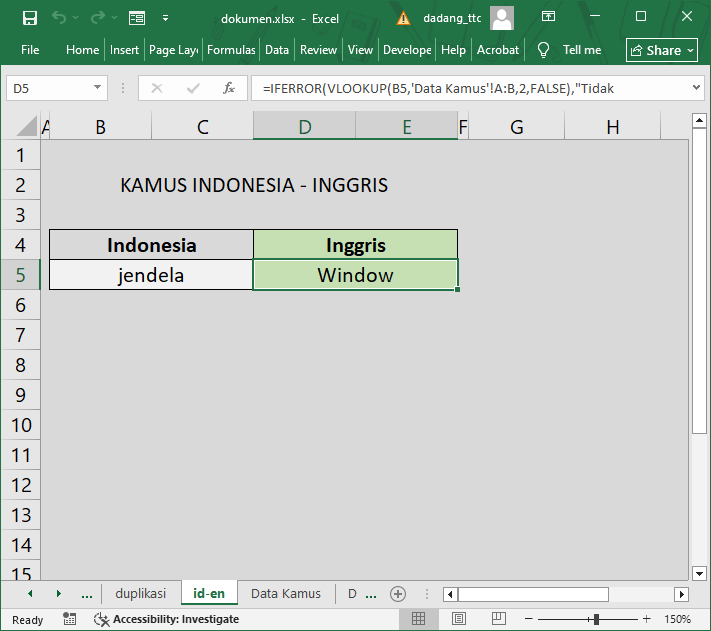The width and height of the screenshot is (711, 631).
Task: Click the Tell me search text
Action: 582,50
